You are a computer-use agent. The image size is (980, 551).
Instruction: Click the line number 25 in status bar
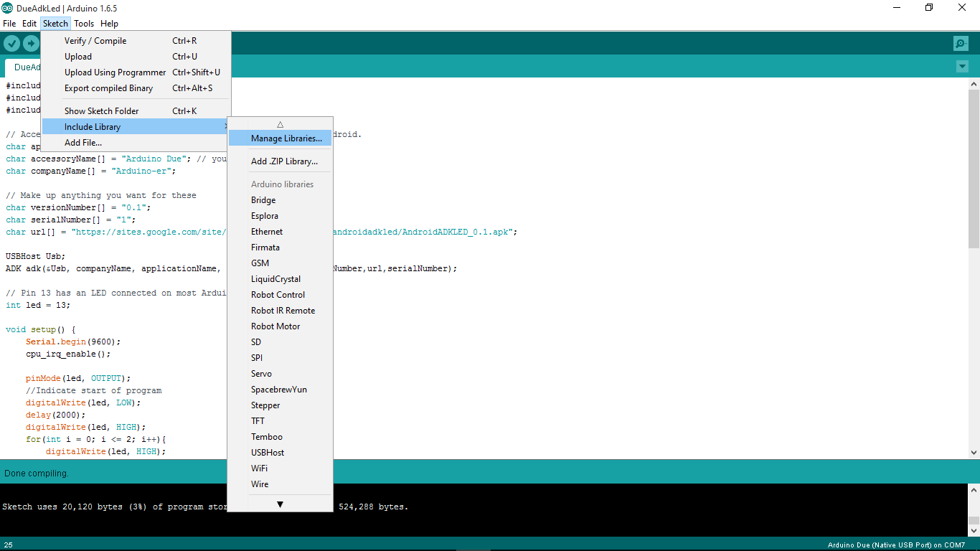click(x=9, y=545)
